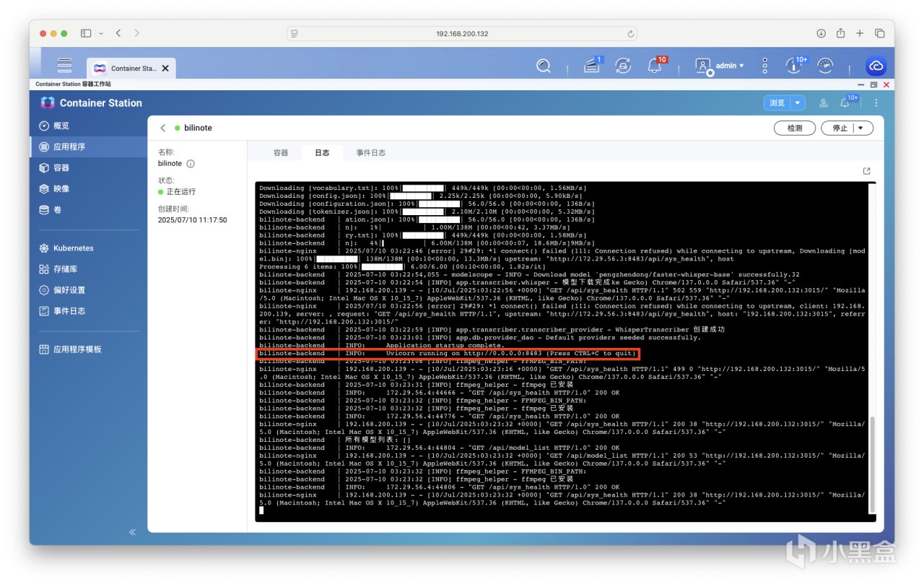
Task: Click the 正在运行 status text
Action: 181,192
